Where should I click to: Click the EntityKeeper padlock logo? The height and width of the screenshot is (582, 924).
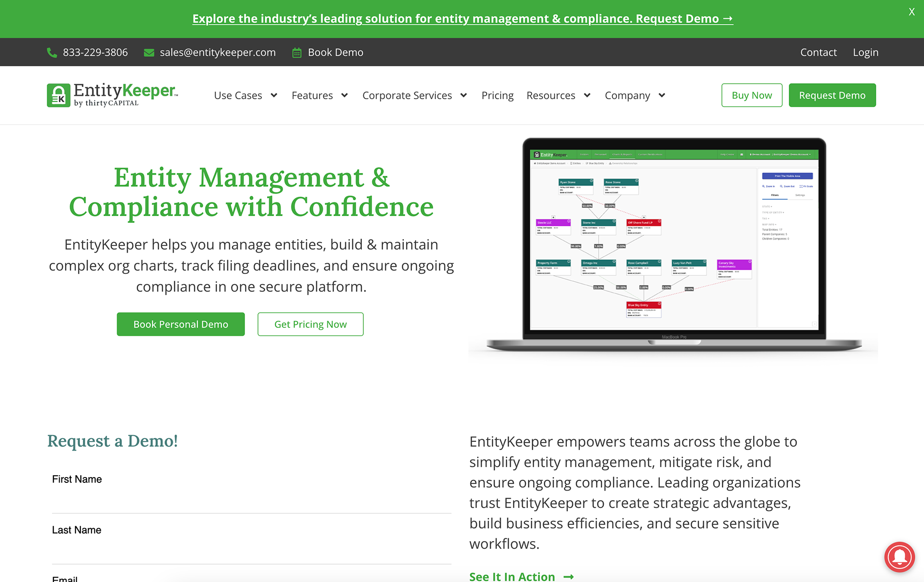(59, 95)
